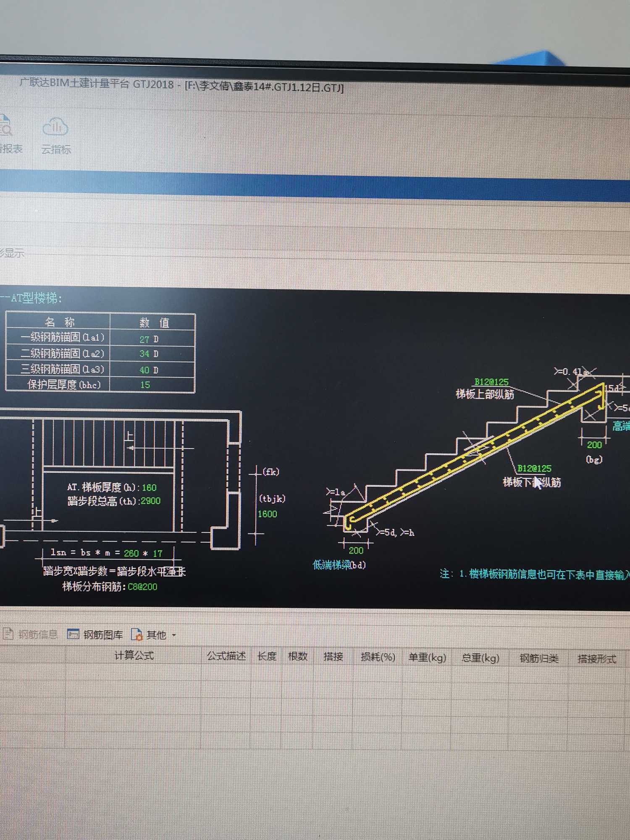Edit 梯板上部纵筋 value B12@125
This screenshot has width=630, height=840.
491,382
